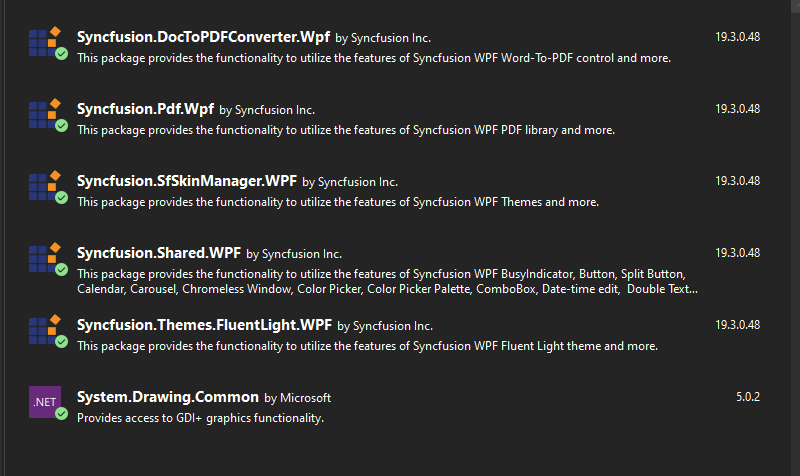This screenshot has width=800, height=476.
Task: Click the GDI+ graphics functionality description
Action: [201, 418]
